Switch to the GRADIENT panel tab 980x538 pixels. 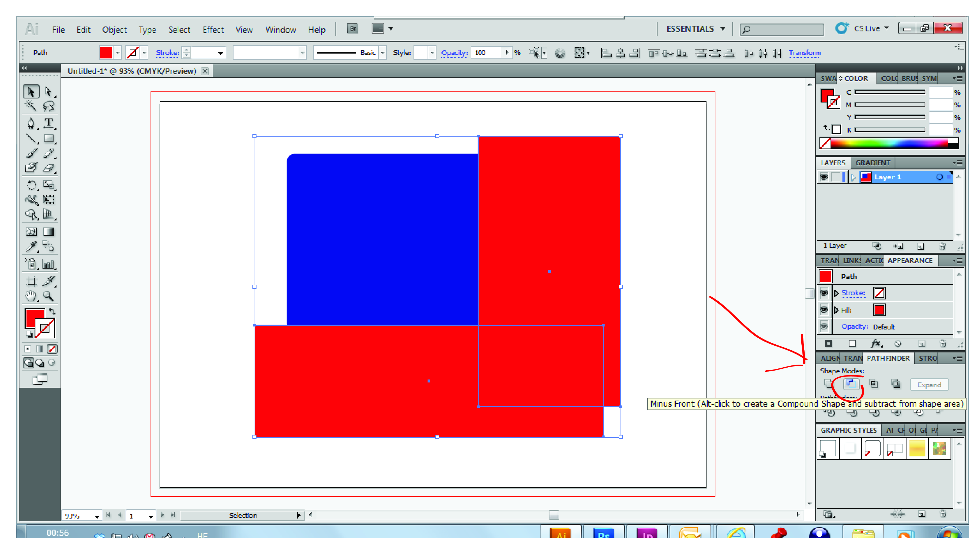[x=872, y=163]
